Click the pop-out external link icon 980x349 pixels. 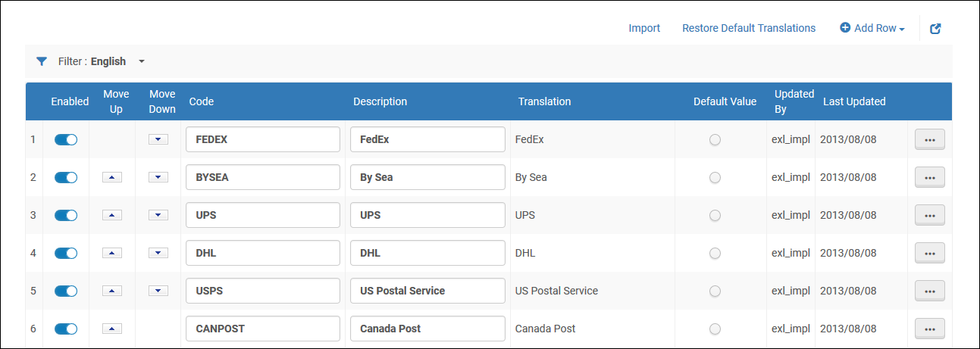[x=935, y=29]
